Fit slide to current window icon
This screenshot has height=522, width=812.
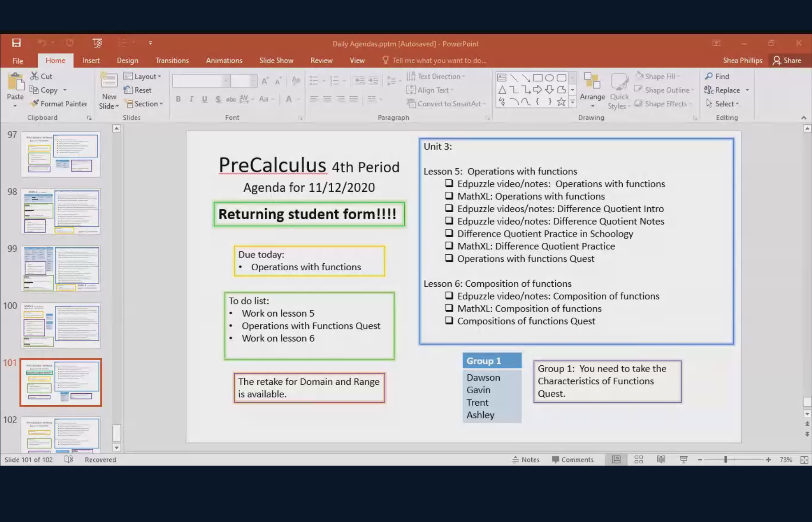point(804,460)
